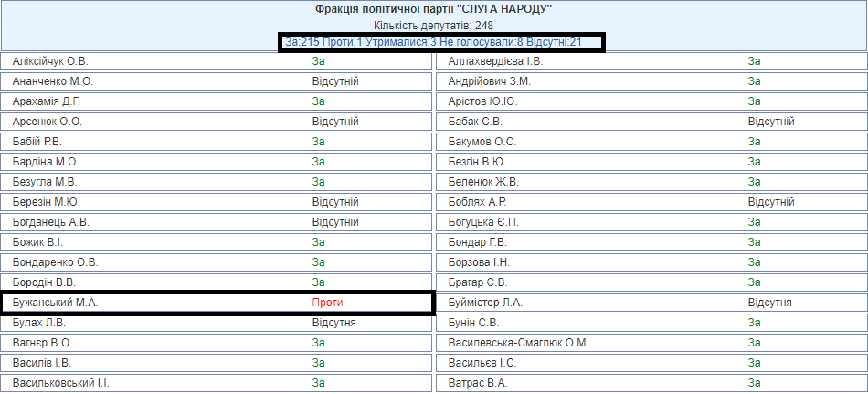This screenshot has height=394, width=868.
Task: Click the faction title "СЛУГА НАРОДУ" header
Action: pos(434,9)
